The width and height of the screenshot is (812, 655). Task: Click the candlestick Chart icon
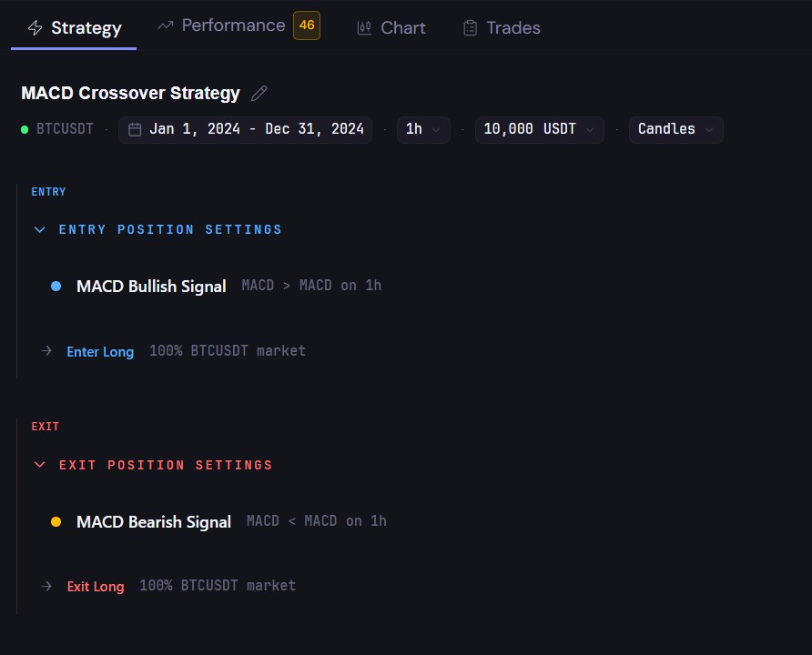pos(364,28)
